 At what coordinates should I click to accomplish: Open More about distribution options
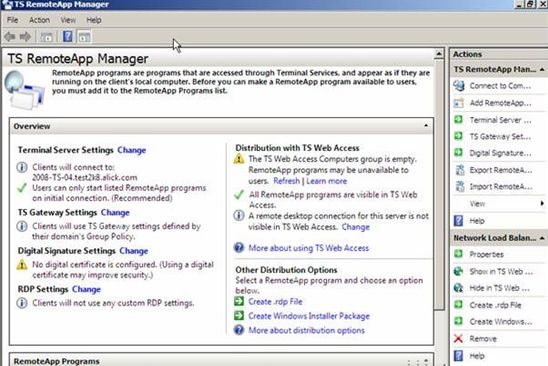307,330
